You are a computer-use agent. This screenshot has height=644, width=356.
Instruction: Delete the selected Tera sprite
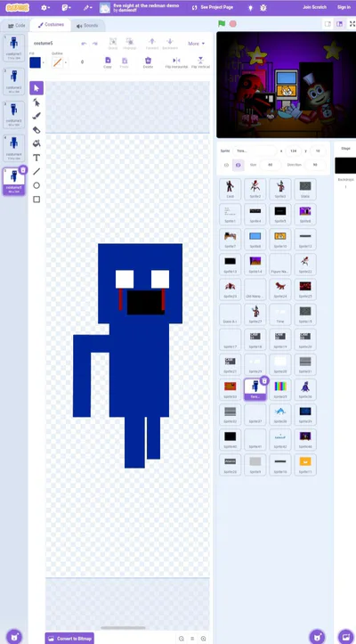pyautogui.click(x=264, y=380)
